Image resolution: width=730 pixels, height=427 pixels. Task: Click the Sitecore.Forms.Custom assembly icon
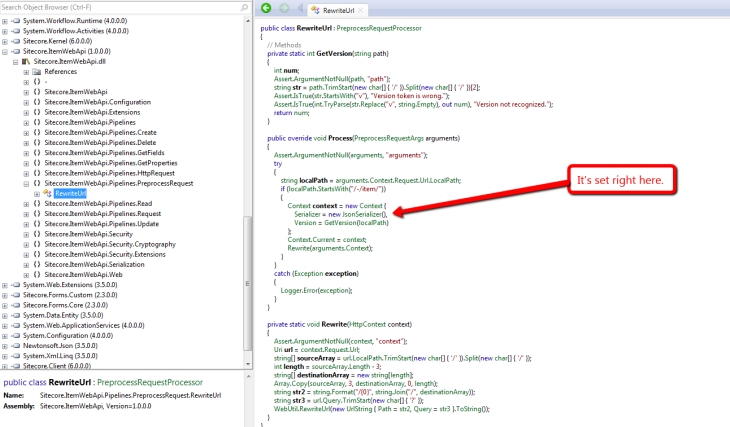click(x=16, y=295)
